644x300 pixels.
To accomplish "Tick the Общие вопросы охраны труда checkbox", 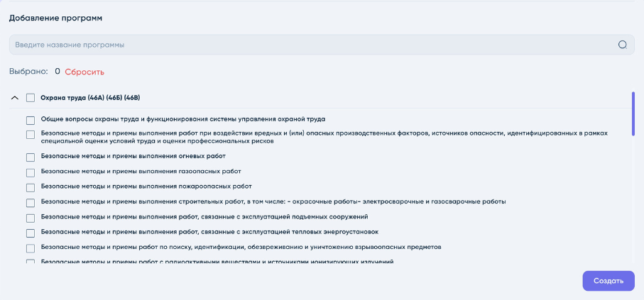I will click(31, 120).
